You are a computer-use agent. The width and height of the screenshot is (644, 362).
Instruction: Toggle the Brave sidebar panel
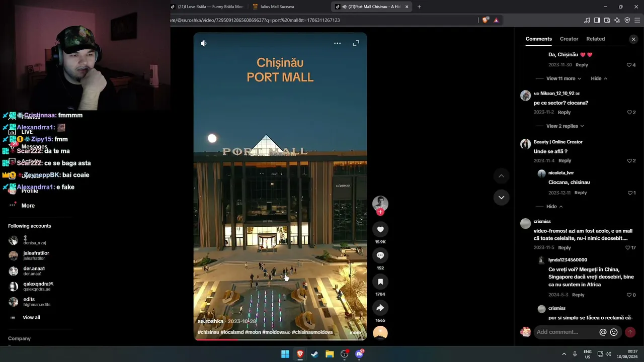click(x=597, y=20)
